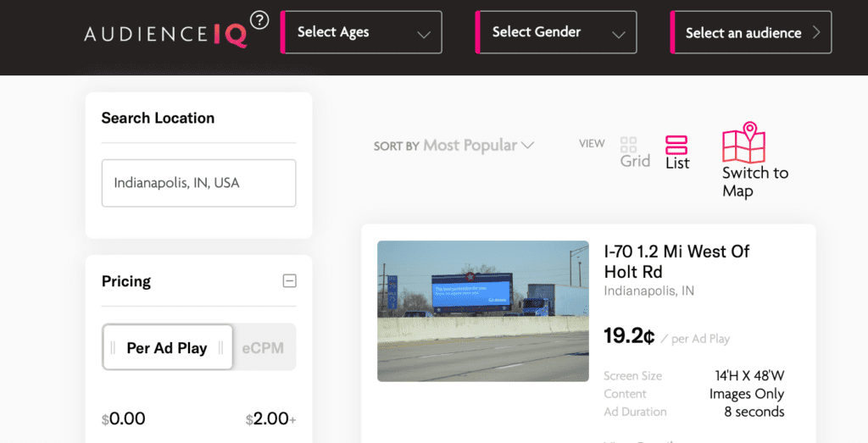
Task: Open the I-70 1.2 Mi West Of Holt Rd listing
Action: [676, 261]
